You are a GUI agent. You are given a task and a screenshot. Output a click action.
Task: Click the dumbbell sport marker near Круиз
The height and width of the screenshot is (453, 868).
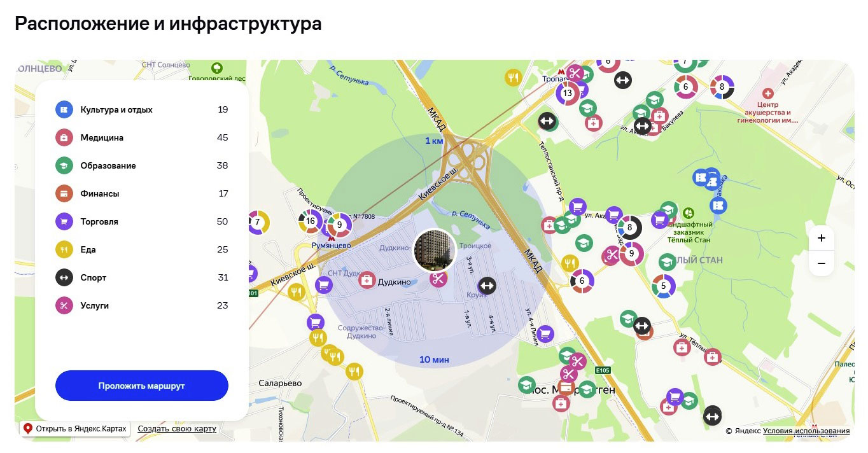point(487,286)
